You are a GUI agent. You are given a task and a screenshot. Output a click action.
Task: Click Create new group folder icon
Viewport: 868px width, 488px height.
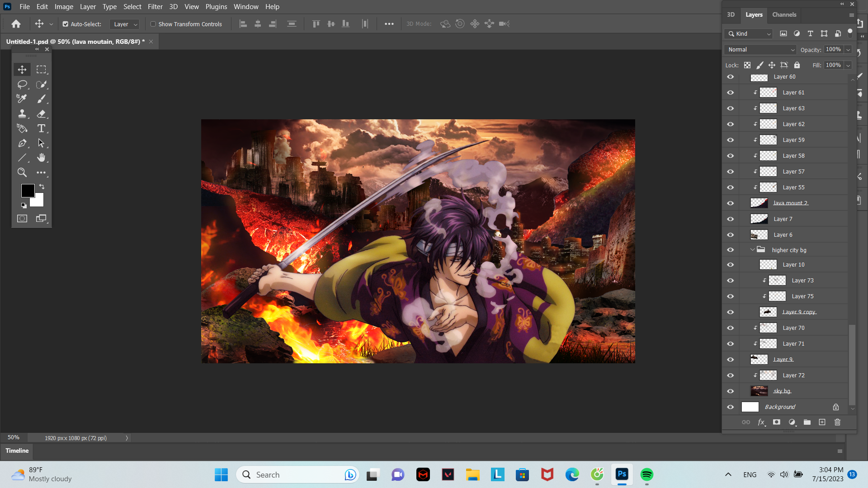pyautogui.click(x=807, y=422)
